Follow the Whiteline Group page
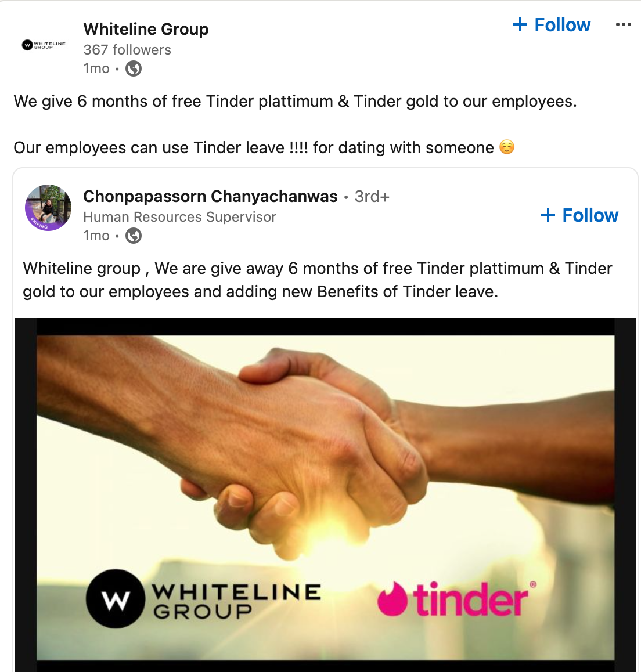The height and width of the screenshot is (672, 641). pos(552,25)
